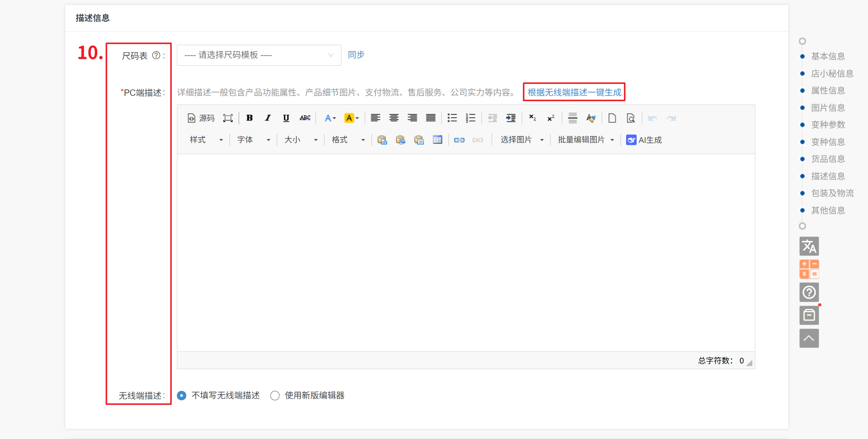This screenshot has height=439, width=868.
Task: Click the italic formatting icon
Action: 267,118
